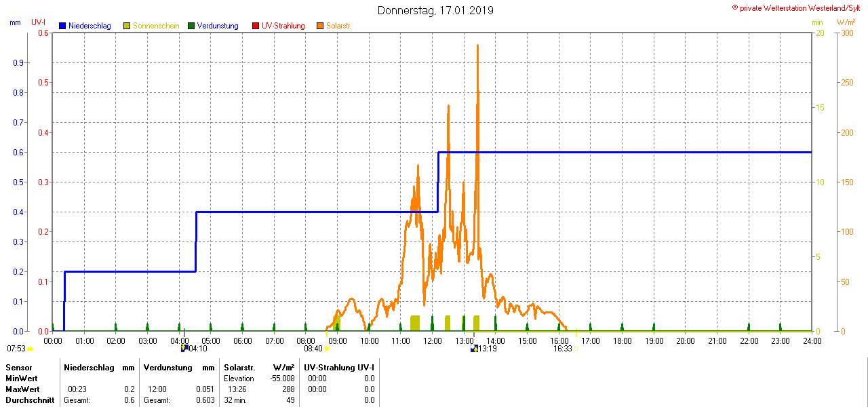Select the Solarstr. legend label

(x=338, y=26)
